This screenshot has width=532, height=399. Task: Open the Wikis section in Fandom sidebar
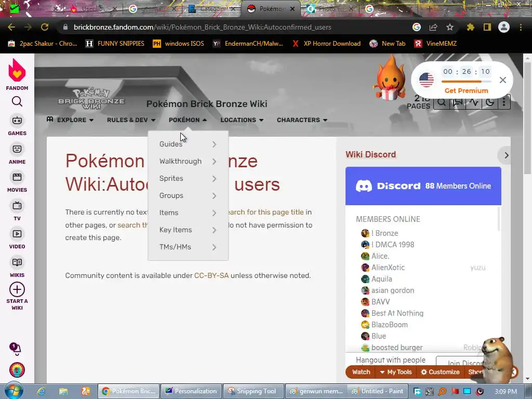17,267
